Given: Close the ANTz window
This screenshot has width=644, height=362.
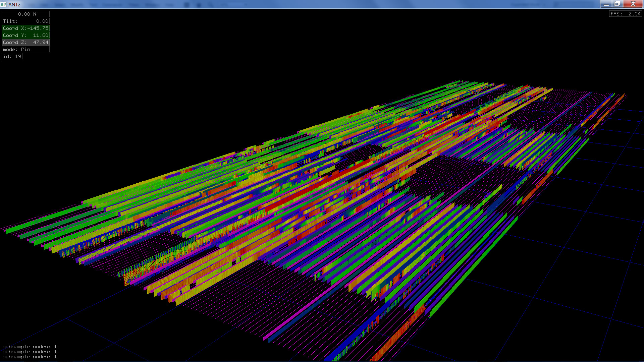Looking at the screenshot, I should [x=633, y=4].
